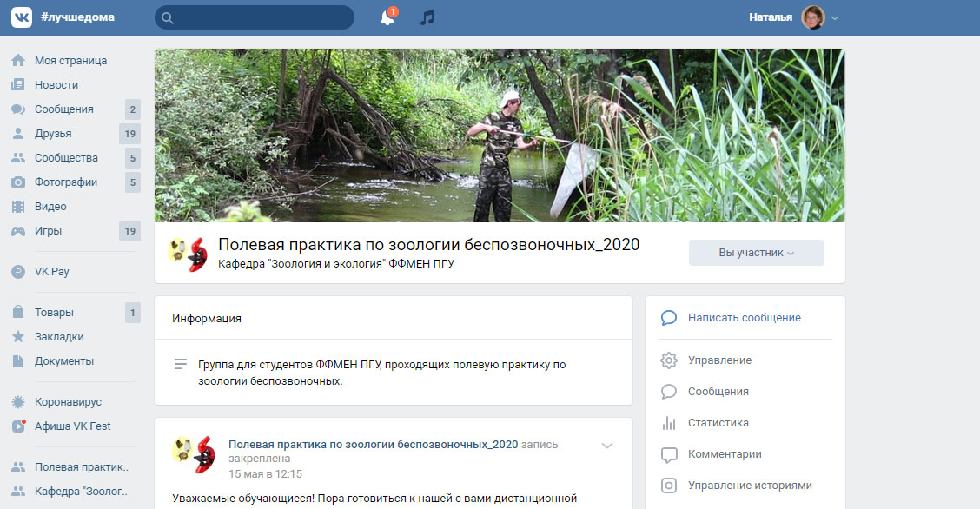
Task: Click Написать сообщение link
Action: (745, 318)
